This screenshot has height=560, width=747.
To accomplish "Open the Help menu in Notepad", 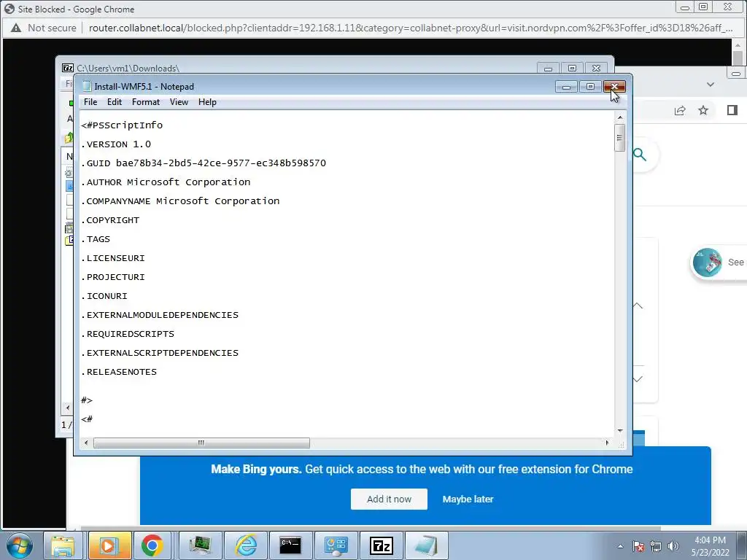I will pyautogui.click(x=207, y=102).
